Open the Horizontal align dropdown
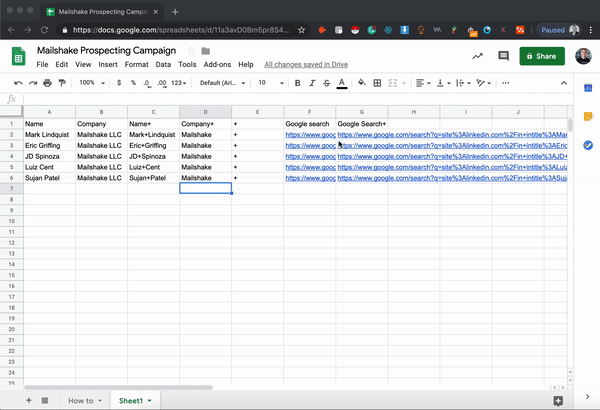Screen dimensions: 600x410 pos(423,83)
